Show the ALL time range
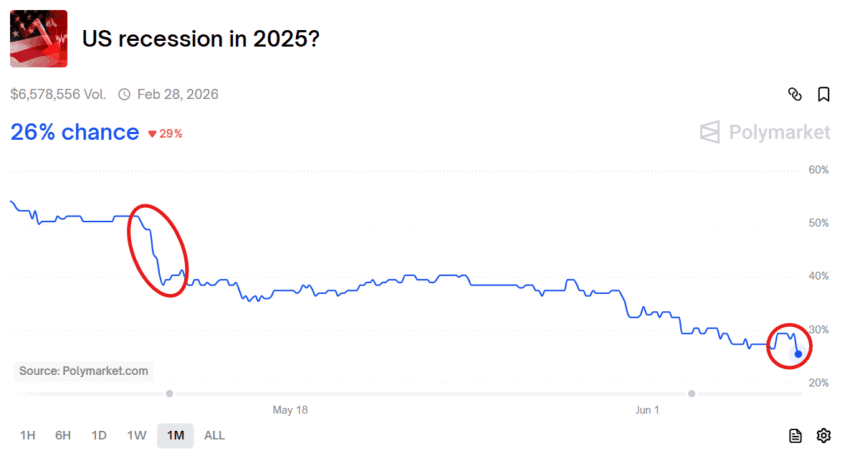 tap(214, 435)
